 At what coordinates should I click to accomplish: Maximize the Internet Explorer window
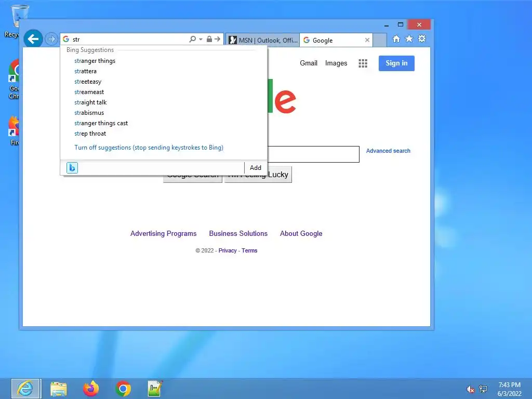point(401,25)
